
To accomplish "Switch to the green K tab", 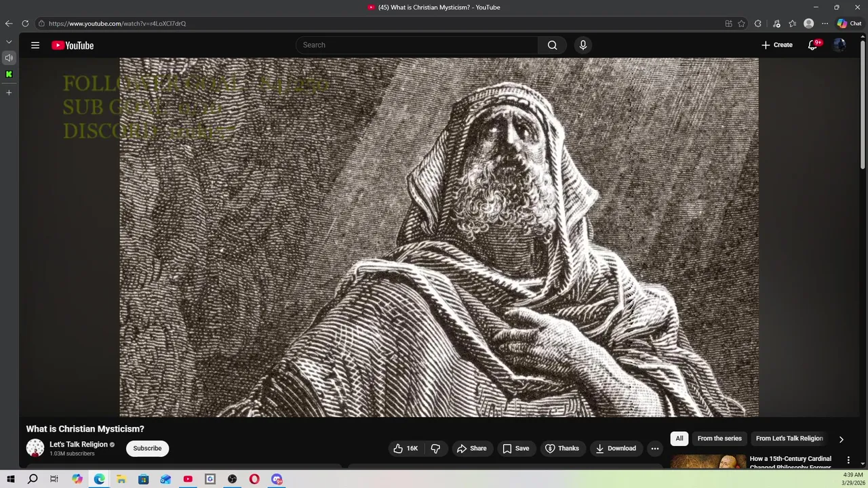I will point(9,75).
